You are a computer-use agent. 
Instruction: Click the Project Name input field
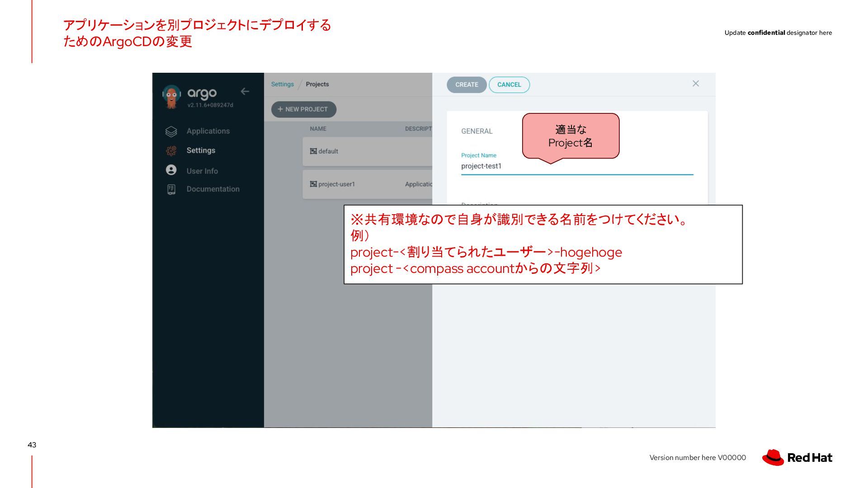577,166
